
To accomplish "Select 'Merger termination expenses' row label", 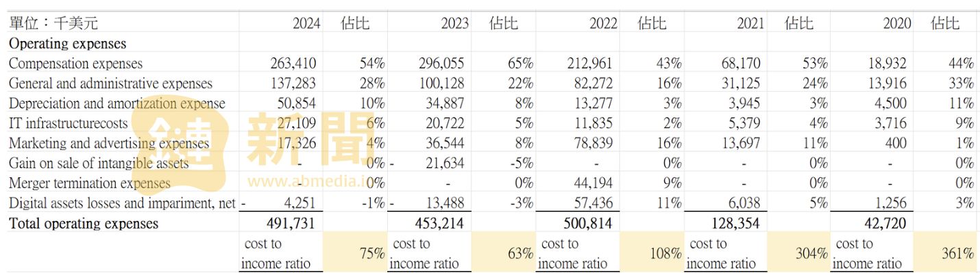I will [x=90, y=183].
